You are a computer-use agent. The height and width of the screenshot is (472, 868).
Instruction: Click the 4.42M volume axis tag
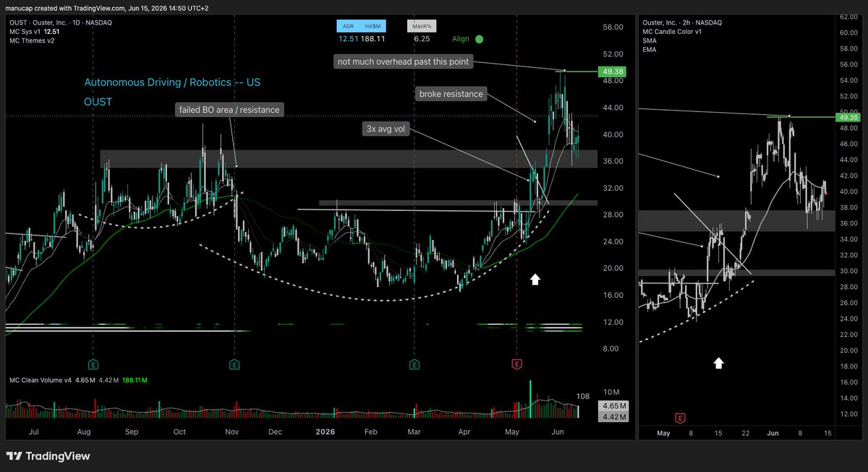click(x=613, y=417)
